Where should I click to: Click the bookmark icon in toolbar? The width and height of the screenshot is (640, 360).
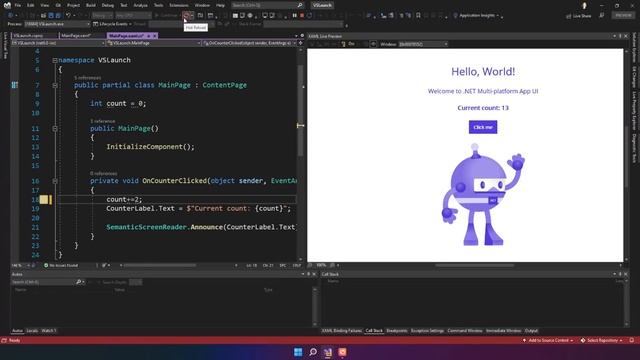[418, 16]
